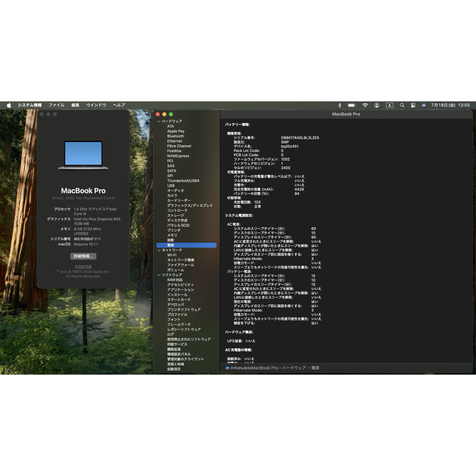The height and width of the screenshot is (476, 476).
Task: Select グラフィックス/ディスプレイ in the sidebar
Action: pos(190,205)
